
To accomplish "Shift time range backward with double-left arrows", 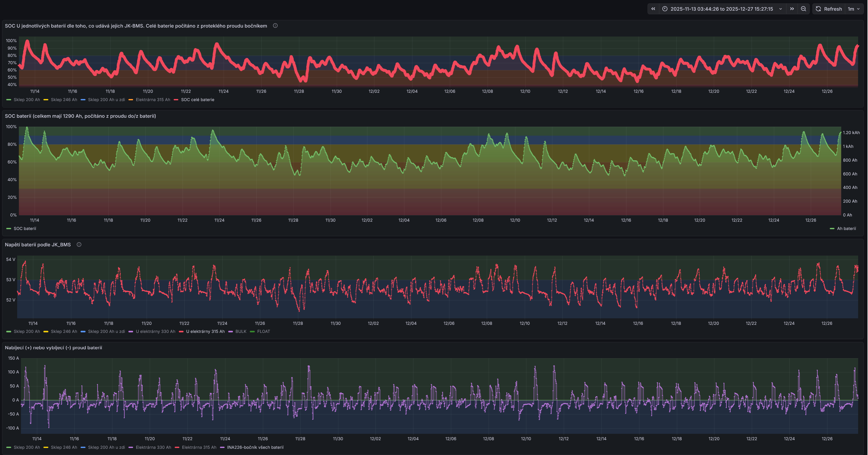I will coord(653,9).
